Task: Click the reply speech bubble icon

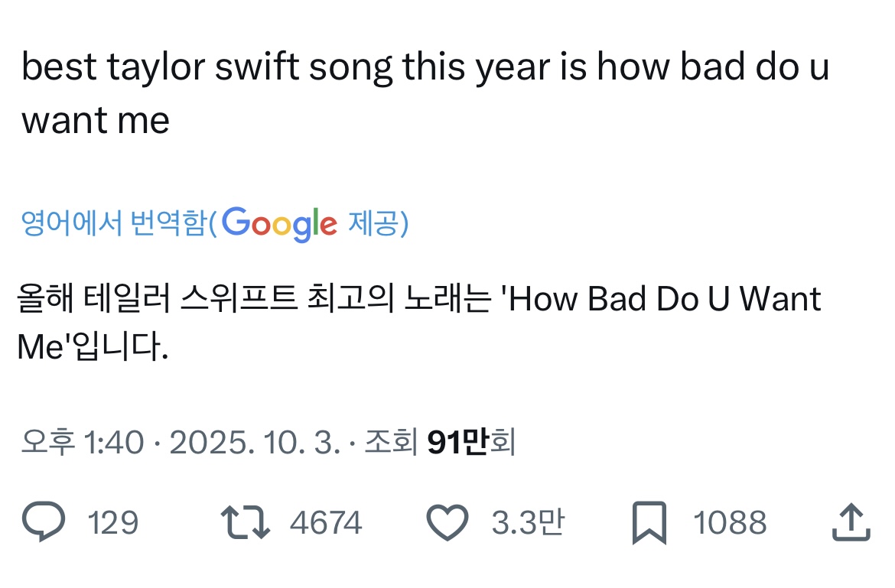Action: 44,523
